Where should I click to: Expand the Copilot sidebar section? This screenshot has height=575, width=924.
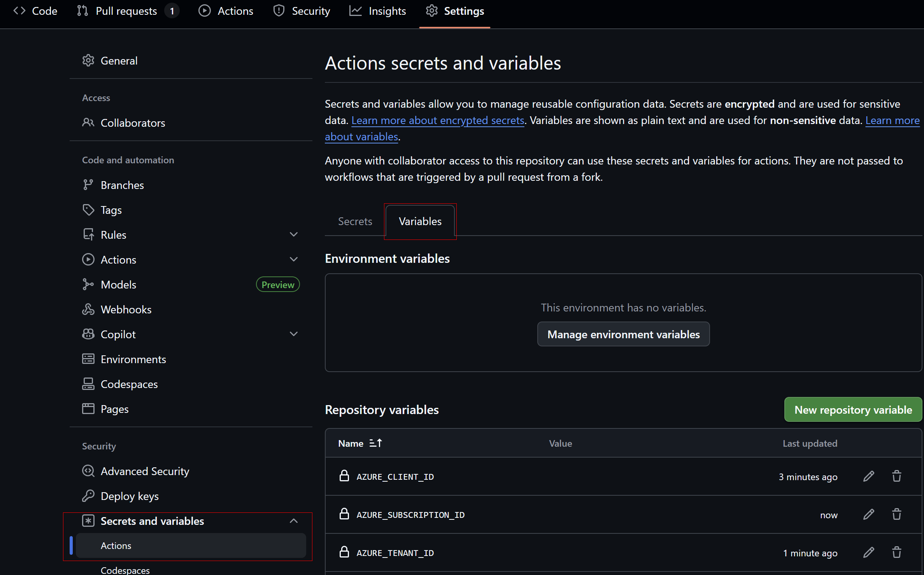point(294,334)
